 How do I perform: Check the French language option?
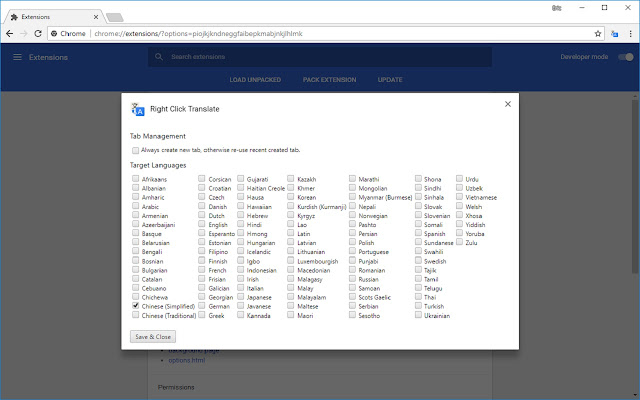coord(202,269)
